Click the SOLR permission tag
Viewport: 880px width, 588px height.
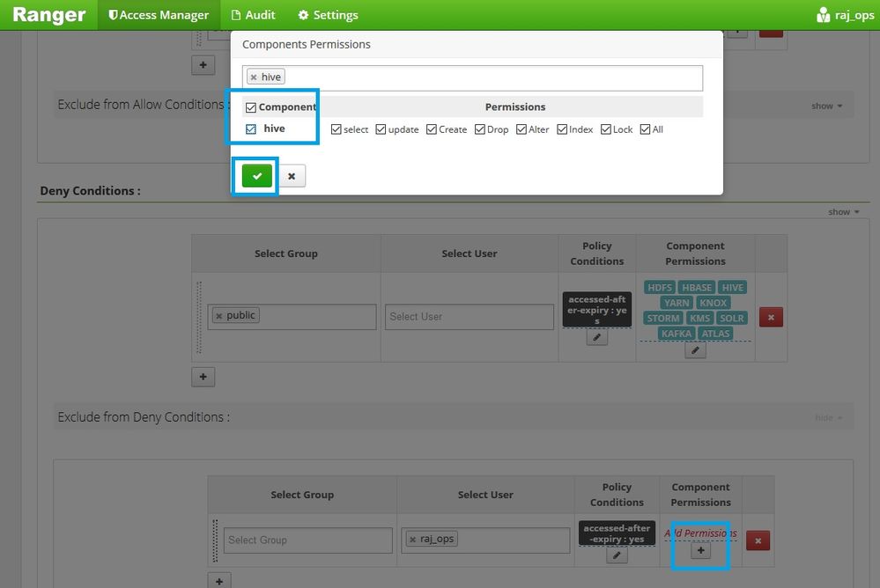coord(732,318)
